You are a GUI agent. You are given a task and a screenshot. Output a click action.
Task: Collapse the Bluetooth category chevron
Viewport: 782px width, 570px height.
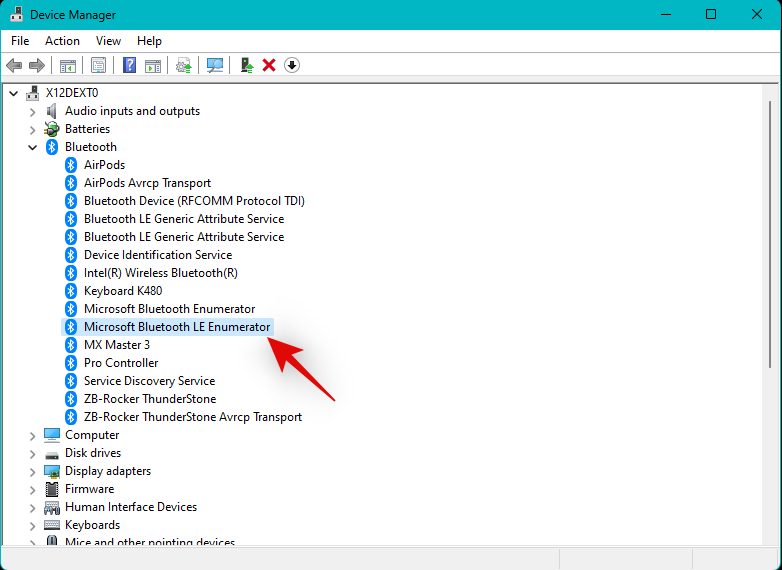pyautogui.click(x=32, y=147)
